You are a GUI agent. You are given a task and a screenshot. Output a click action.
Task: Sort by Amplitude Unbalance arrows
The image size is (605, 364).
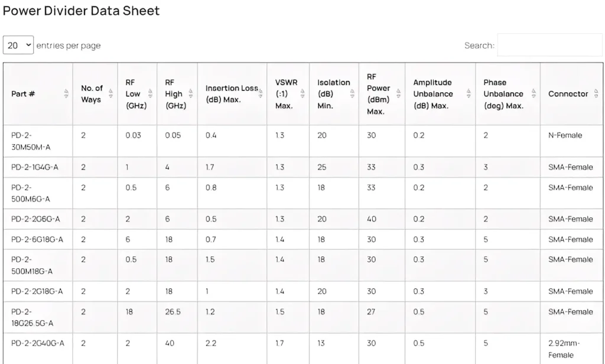[469, 94]
